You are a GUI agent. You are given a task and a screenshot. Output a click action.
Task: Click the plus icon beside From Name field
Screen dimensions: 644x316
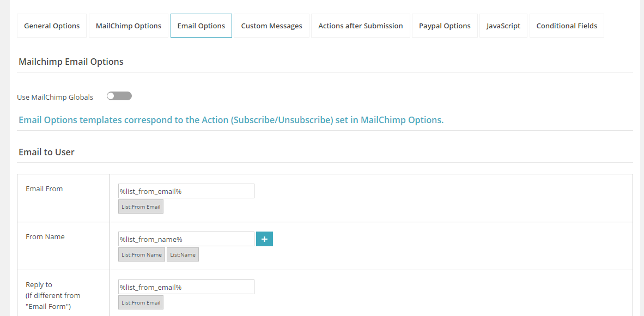click(x=264, y=239)
